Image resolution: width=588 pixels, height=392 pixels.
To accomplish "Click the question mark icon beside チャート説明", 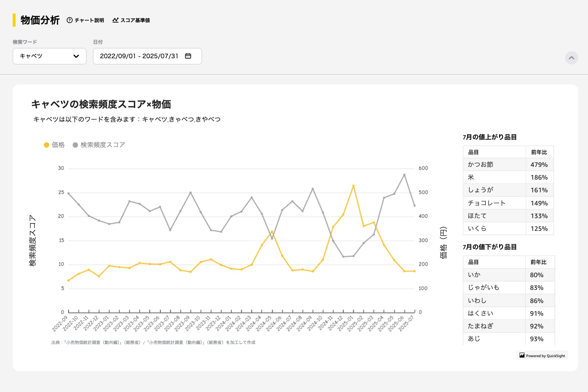I will pyautogui.click(x=70, y=20).
